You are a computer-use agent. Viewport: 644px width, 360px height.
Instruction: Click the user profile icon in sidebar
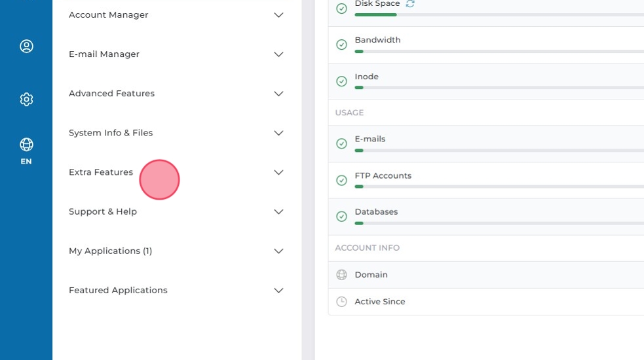coord(26,46)
